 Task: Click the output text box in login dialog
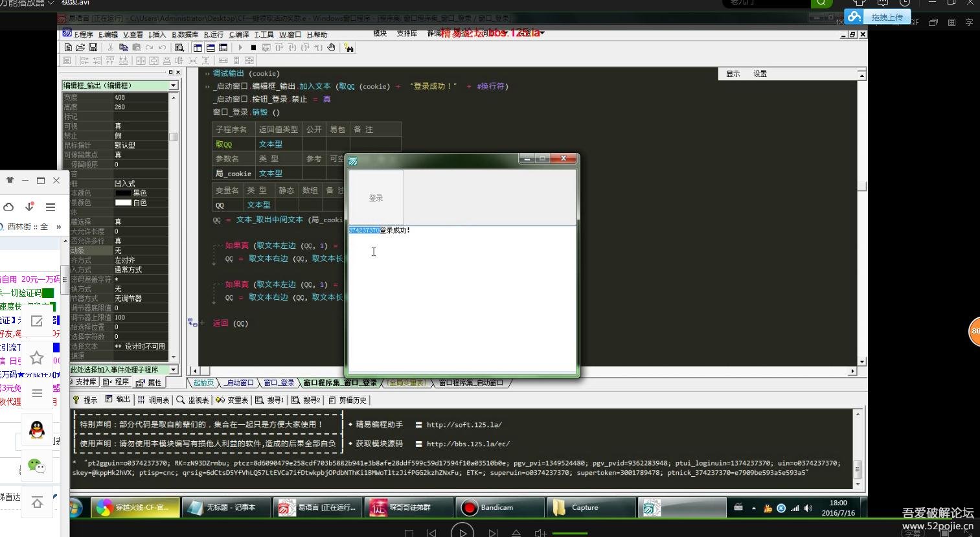coord(462,299)
